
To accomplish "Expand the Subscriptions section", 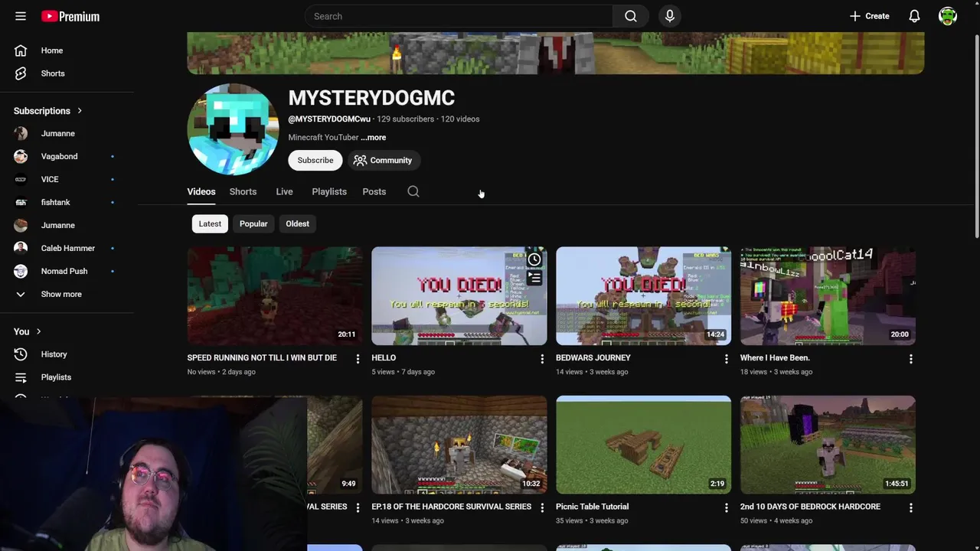I will (79, 111).
